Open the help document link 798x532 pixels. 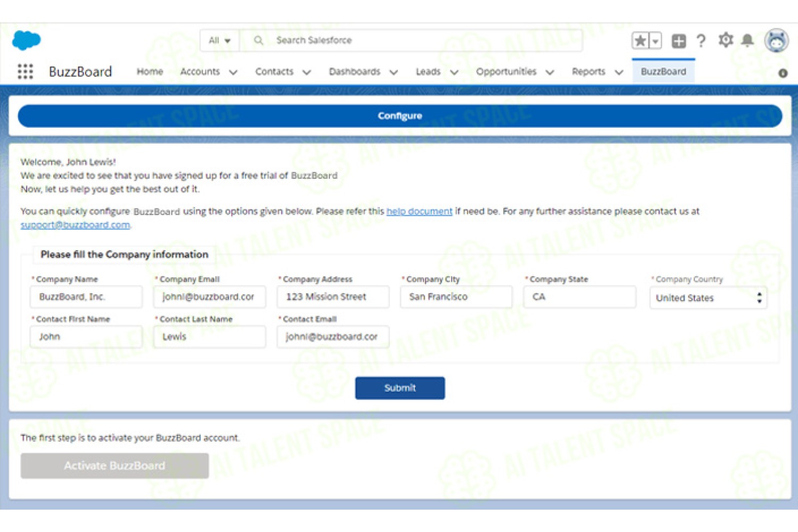point(419,211)
